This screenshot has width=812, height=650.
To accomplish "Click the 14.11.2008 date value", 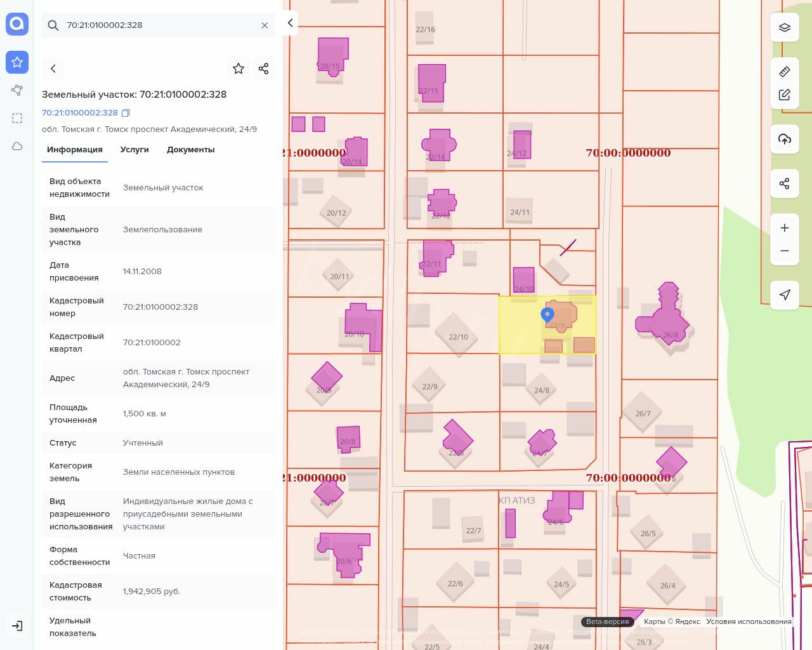I will point(142,271).
